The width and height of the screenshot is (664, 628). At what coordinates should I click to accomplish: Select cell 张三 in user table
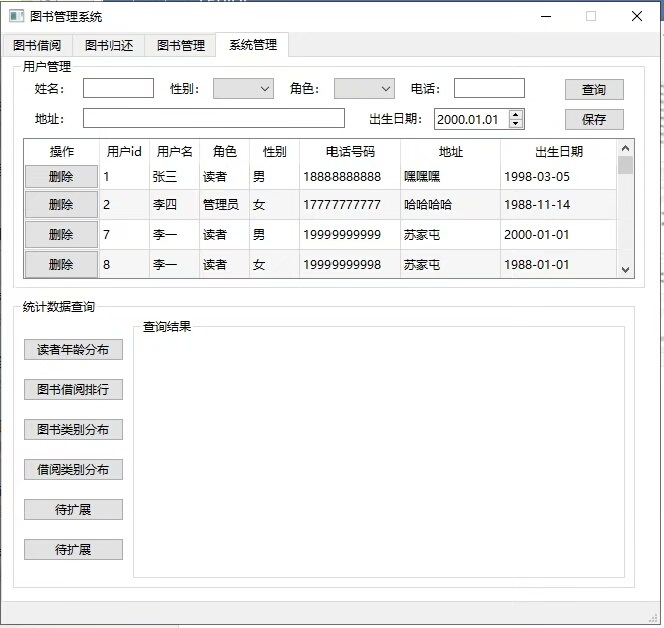174,176
